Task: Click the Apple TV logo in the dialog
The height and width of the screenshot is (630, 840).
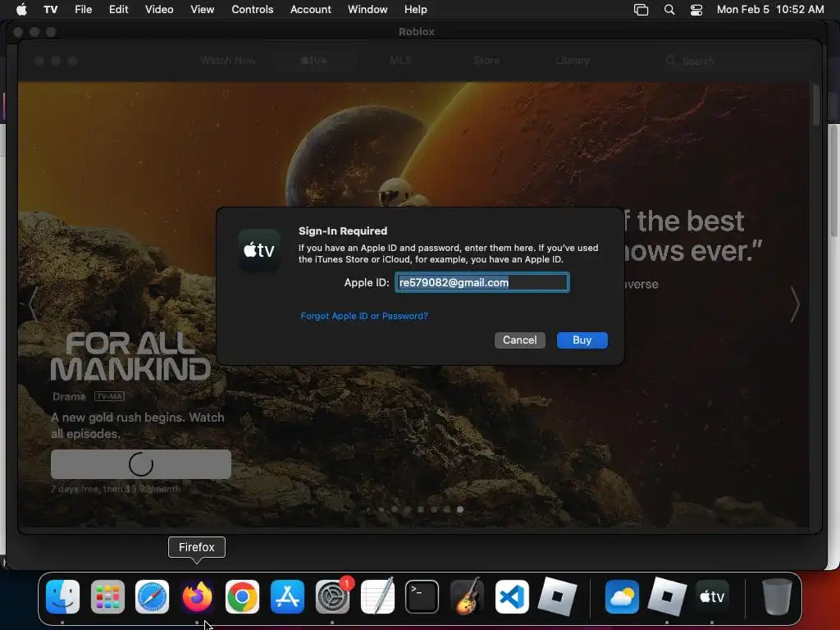Action: click(259, 249)
